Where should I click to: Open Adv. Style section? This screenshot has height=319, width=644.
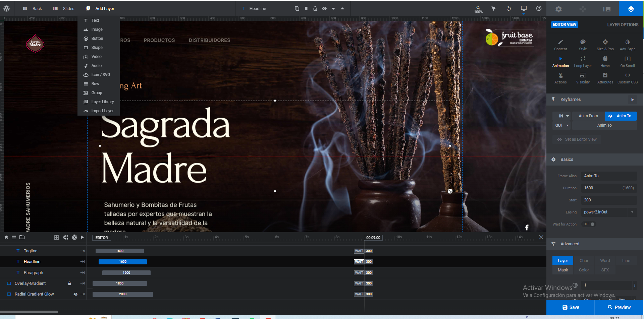pyautogui.click(x=628, y=45)
